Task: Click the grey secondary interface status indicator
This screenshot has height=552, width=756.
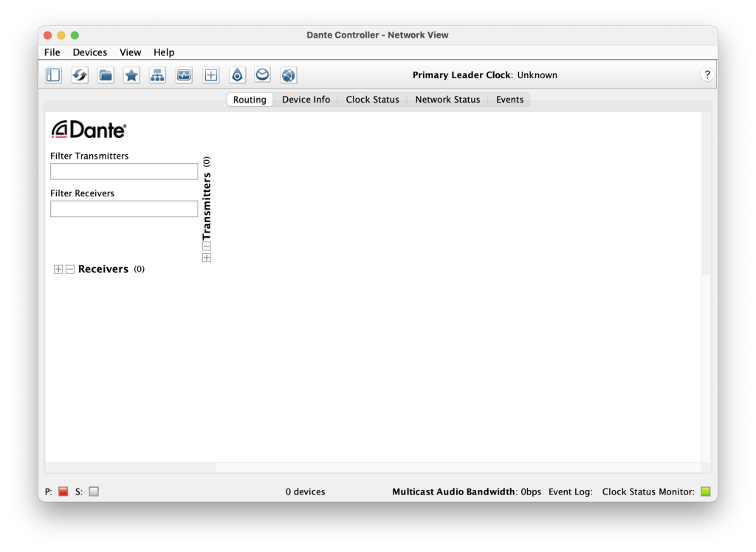Action: (94, 491)
